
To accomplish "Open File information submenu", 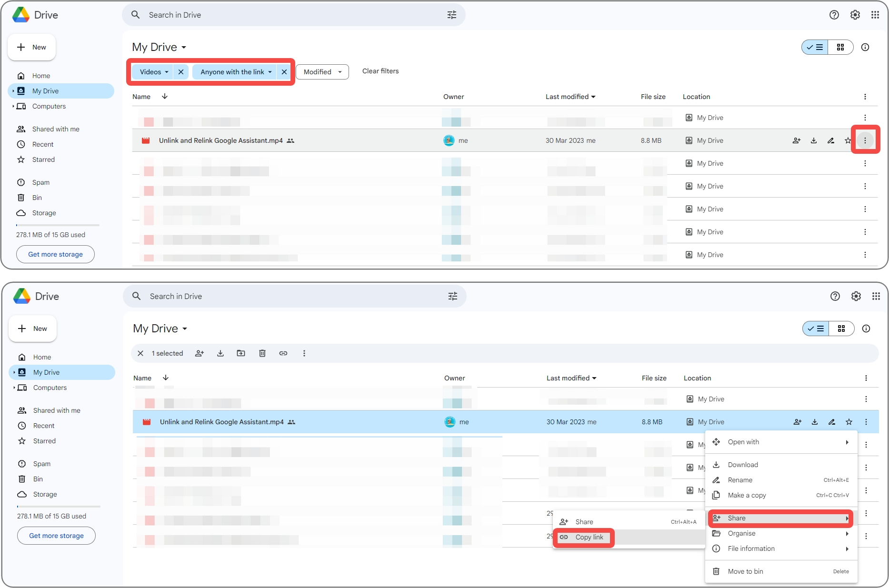I will point(781,548).
